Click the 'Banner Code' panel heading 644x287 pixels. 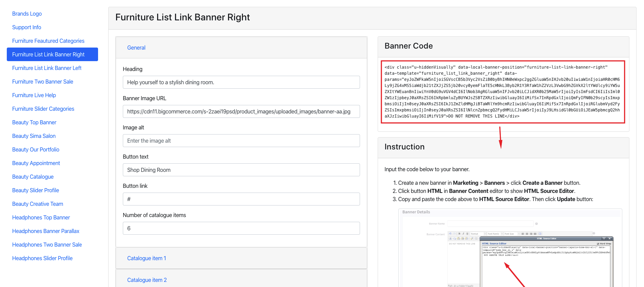click(x=409, y=46)
